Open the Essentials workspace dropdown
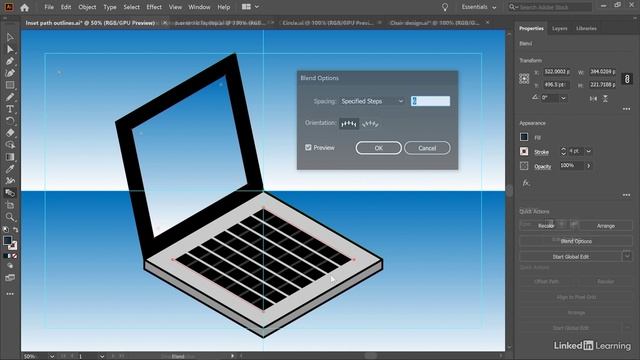This screenshot has width=640, height=360. coord(479,7)
